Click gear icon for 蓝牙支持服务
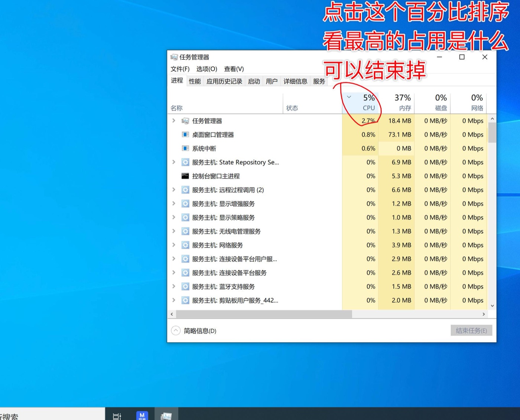 pyautogui.click(x=185, y=286)
